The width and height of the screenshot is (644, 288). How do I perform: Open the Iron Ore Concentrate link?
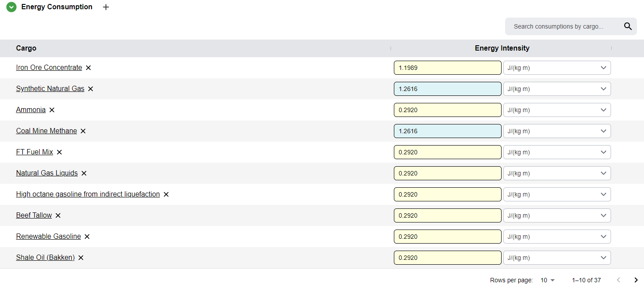click(49, 67)
